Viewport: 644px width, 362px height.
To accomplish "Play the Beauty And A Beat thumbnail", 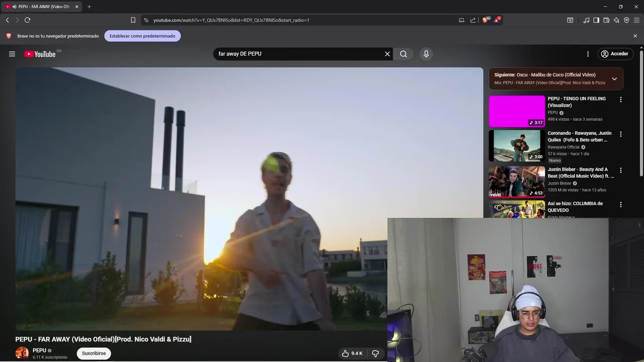I will tap(517, 182).
